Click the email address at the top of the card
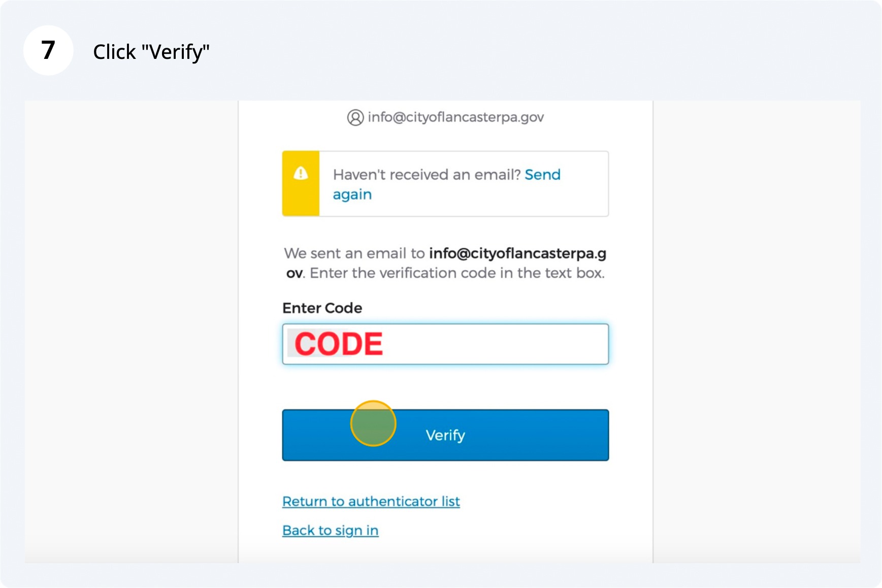Screen dimensions: 882x588 click(x=455, y=117)
